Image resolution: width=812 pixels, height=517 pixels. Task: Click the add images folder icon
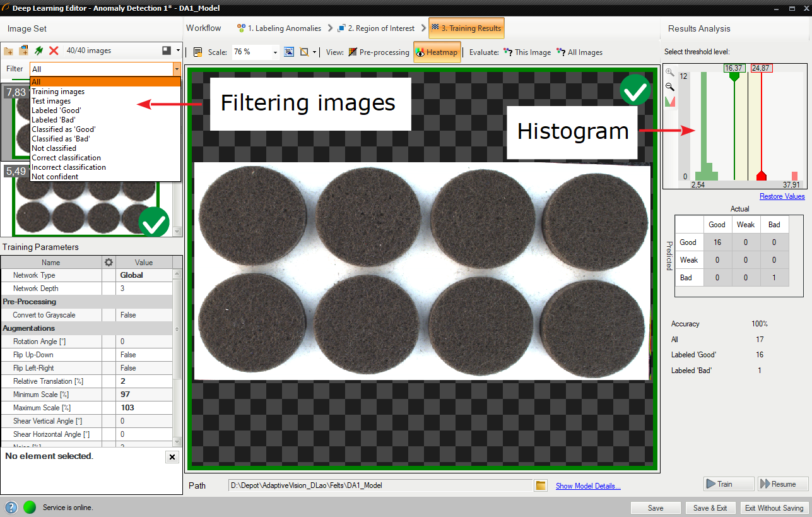(9, 51)
